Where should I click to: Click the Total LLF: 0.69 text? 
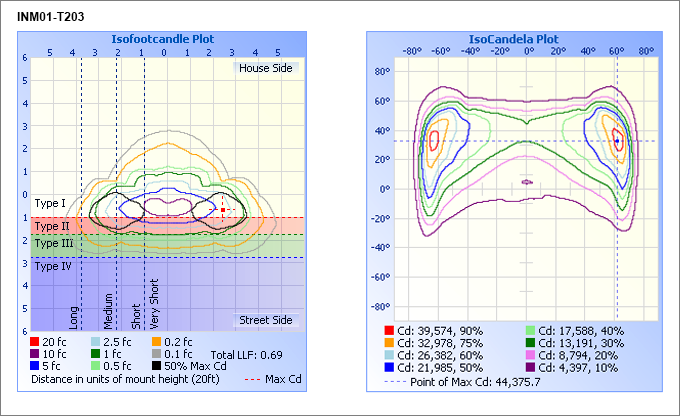click(246, 355)
